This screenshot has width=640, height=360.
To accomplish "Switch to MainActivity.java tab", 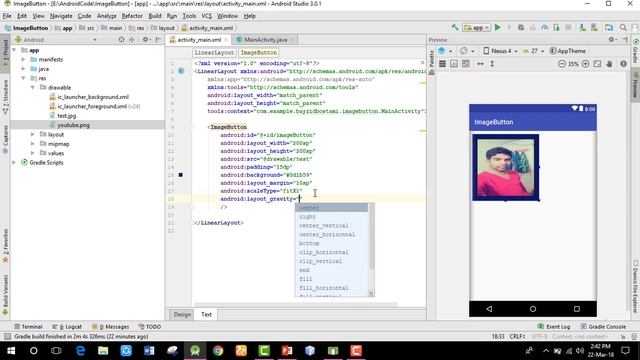I will pos(265,40).
